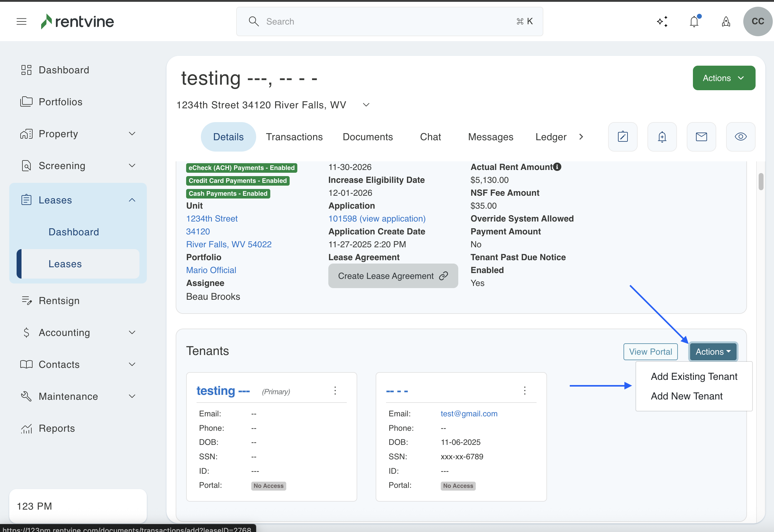Click Create Lease Agreement button
774x532 pixels.
tap(393, 276)
